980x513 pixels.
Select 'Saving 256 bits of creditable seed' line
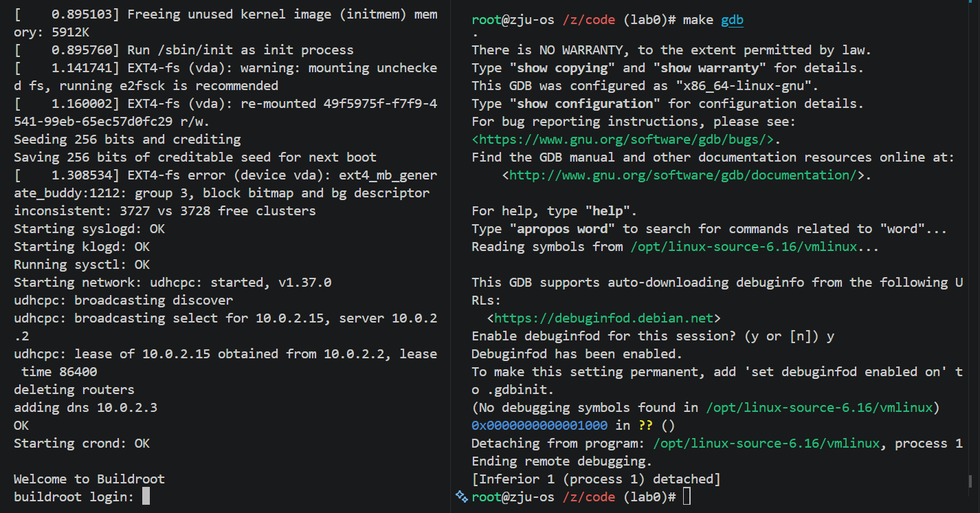pos(195,157)
